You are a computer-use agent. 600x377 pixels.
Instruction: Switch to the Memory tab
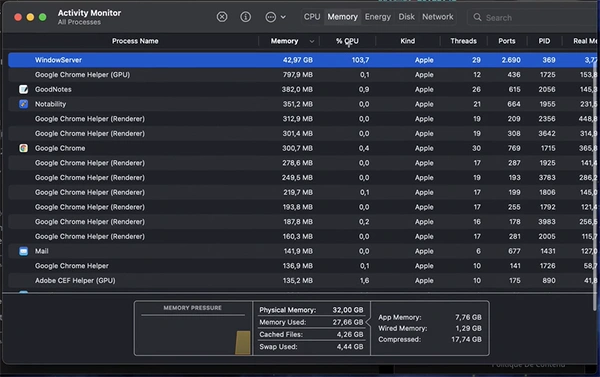pyautogui.click(x=342, y=17)
